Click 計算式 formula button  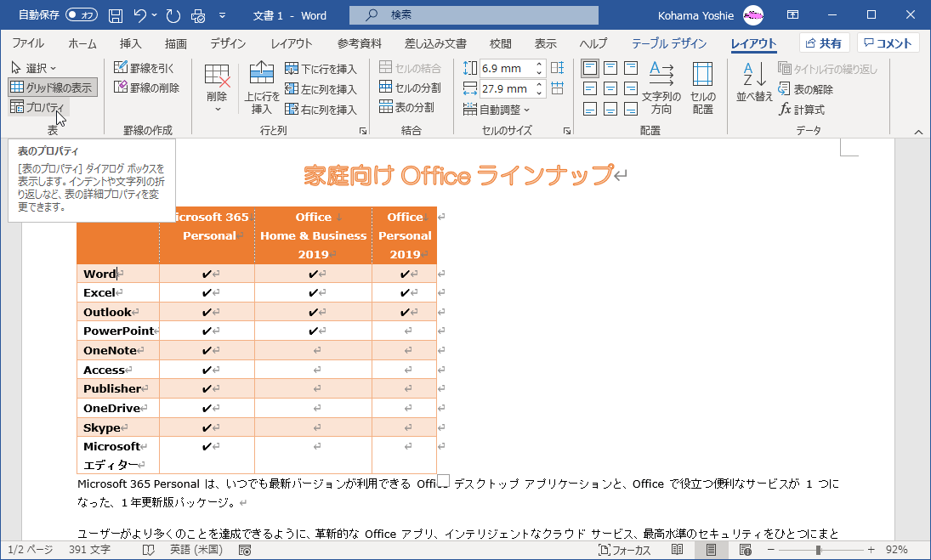pyautogui.click(x=802, y=110)
